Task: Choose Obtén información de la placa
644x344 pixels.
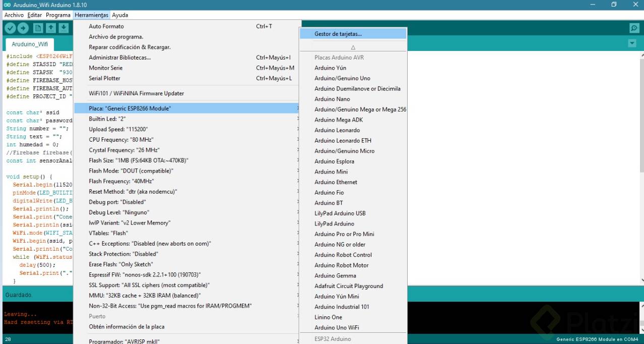Action: coord(187,326)
